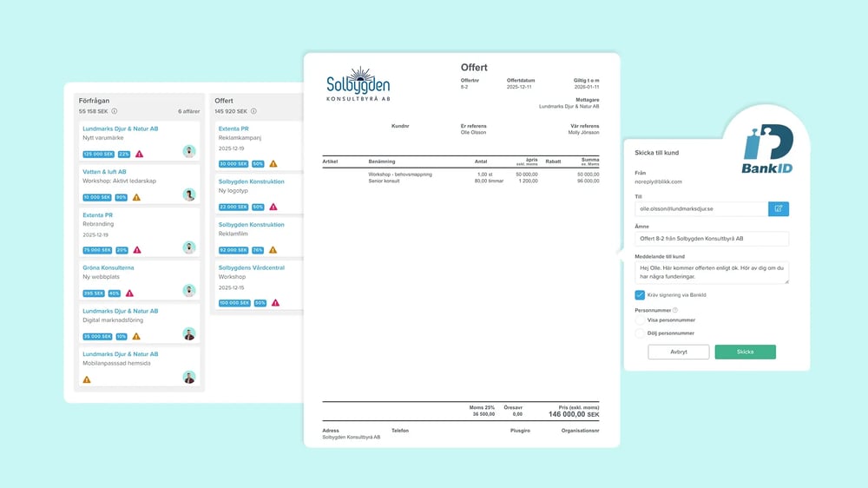Click the warning icon on Solbygdens Vårdcentral card

276,302
